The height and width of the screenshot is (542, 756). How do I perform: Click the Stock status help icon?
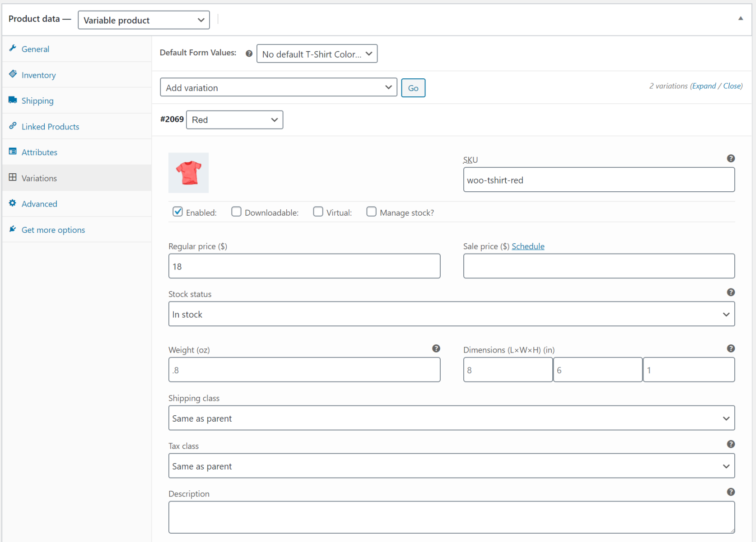click(731, 292)
